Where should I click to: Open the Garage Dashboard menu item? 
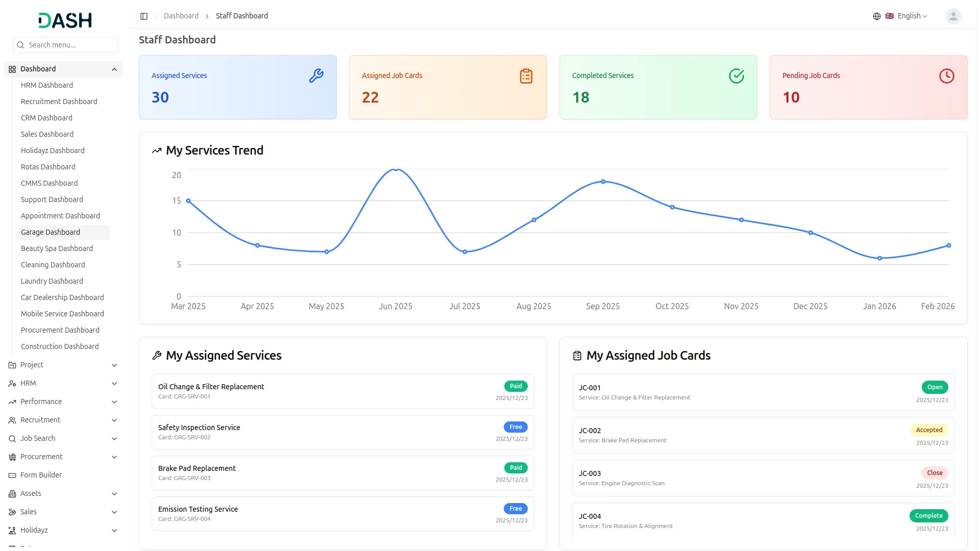click(51, 232)
